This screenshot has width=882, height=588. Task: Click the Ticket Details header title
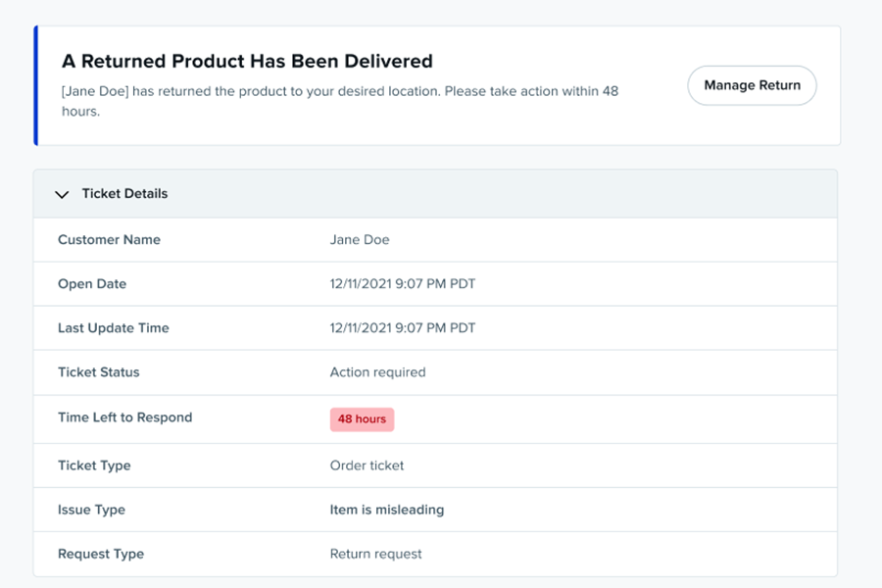pos(124,194)
